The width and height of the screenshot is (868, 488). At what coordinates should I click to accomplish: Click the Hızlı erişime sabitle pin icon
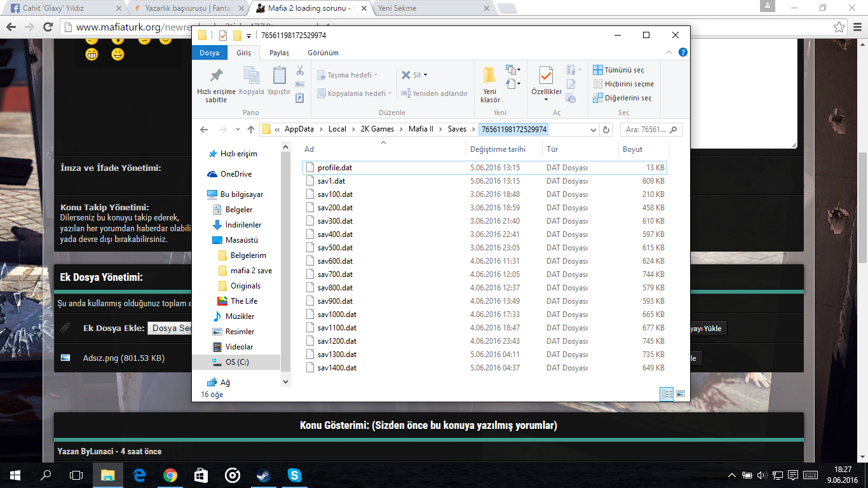click(216, 76)
